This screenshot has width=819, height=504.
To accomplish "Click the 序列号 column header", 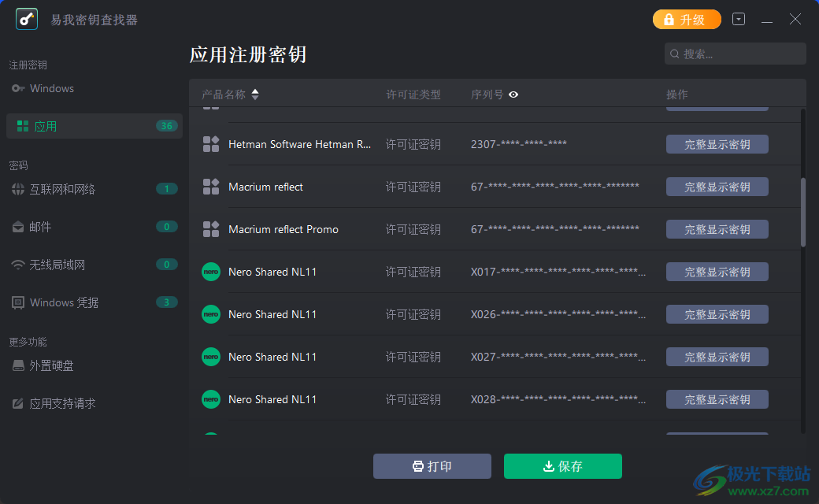I will tap(487, 94).
